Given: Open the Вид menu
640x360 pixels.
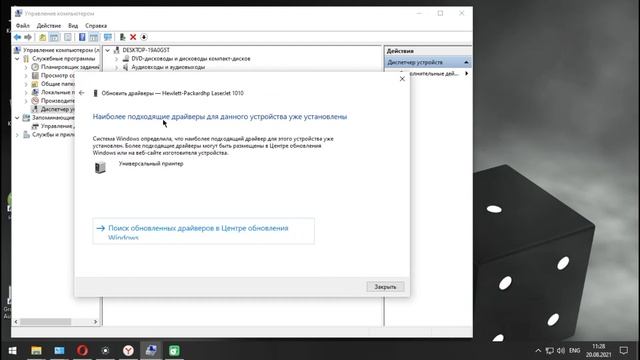Looking at the screenshot, I should coord(73,26).
